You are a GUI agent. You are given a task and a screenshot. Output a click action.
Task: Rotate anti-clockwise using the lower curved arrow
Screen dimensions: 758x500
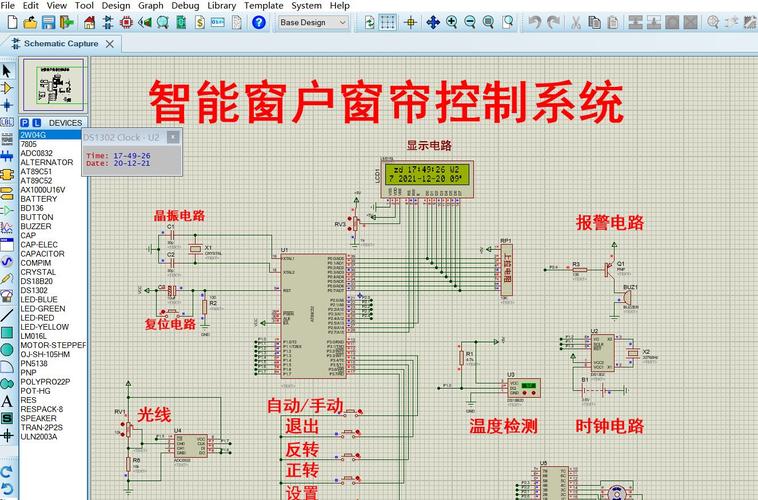click(7, 488)
